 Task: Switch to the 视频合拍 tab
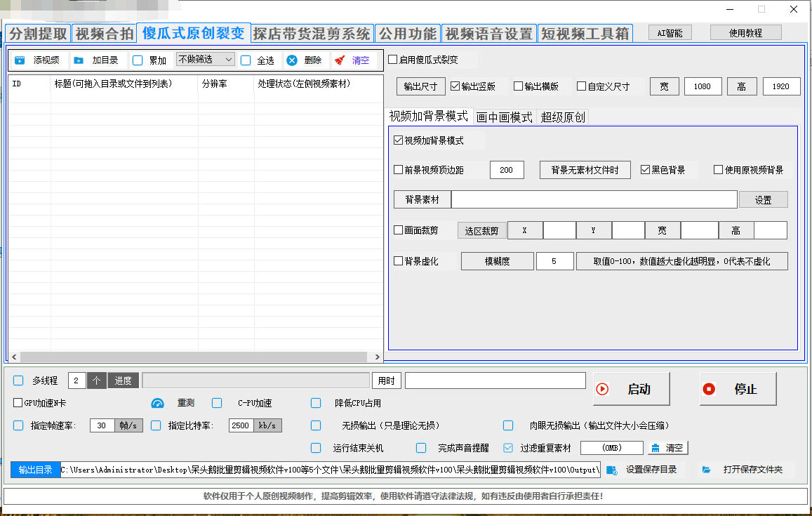click(104, 34)
